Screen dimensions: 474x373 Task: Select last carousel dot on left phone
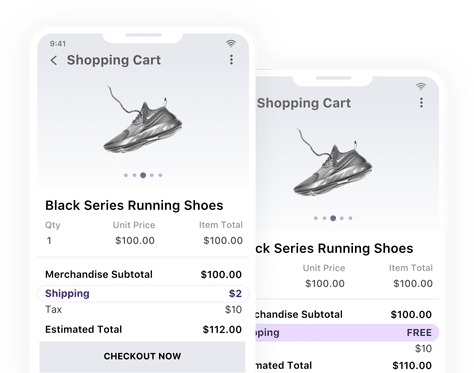[160, 175]
